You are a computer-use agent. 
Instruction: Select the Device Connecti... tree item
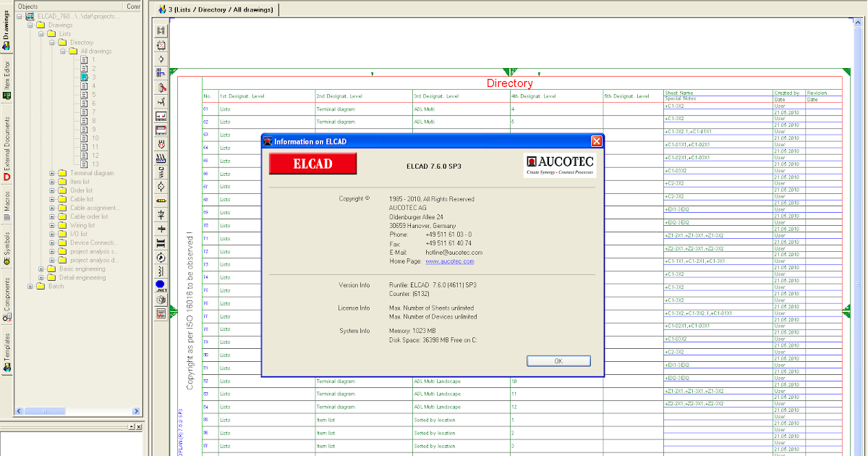click(94, 242)
